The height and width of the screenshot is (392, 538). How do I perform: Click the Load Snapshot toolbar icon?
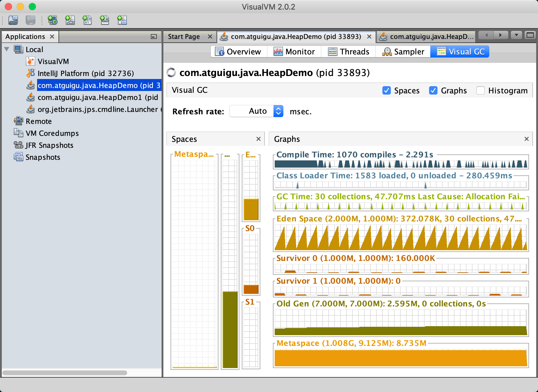point(13,20)
